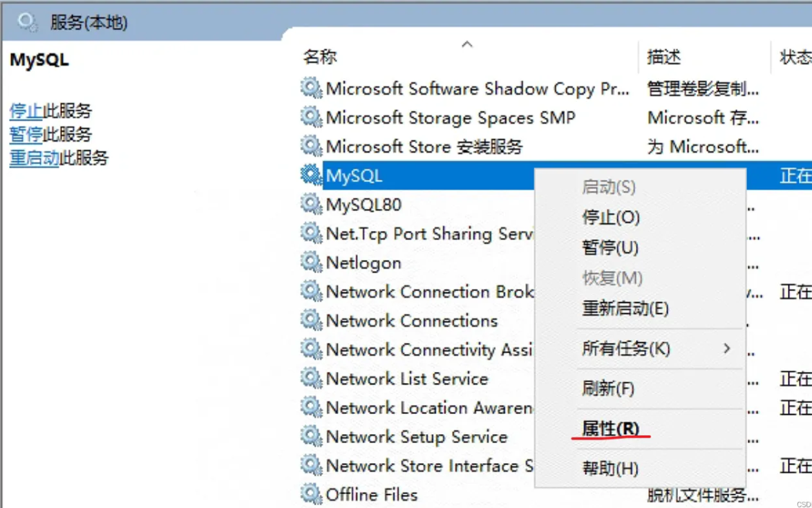Viewport: 812px width, 508px height.
Task: Select the Network Connections service row
Action: point(412,321)
